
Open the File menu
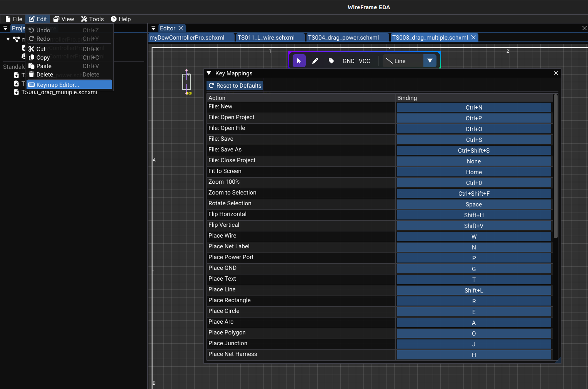(x=14, y=19)
